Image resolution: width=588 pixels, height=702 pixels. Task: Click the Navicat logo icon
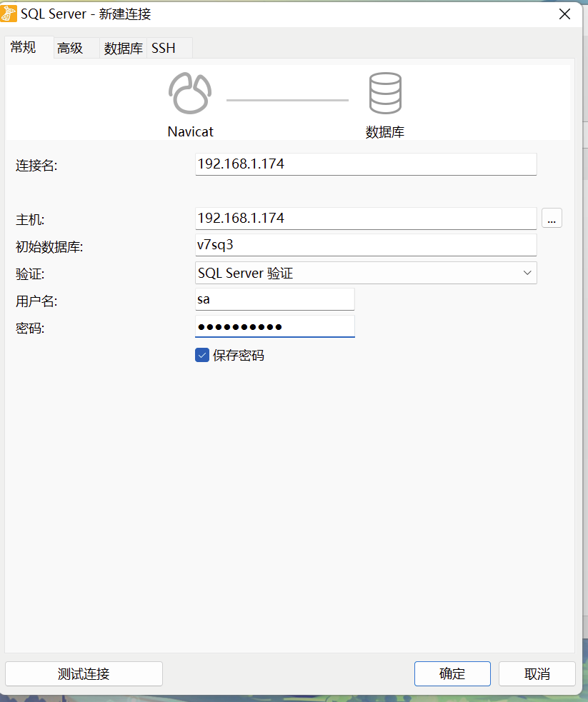[x=190, y=93]
